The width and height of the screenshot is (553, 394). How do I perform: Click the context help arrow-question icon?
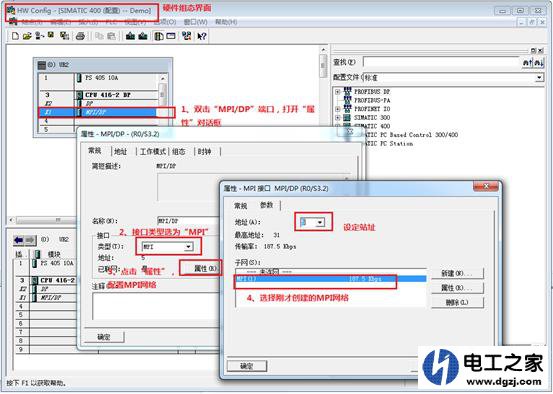[202, 36]
